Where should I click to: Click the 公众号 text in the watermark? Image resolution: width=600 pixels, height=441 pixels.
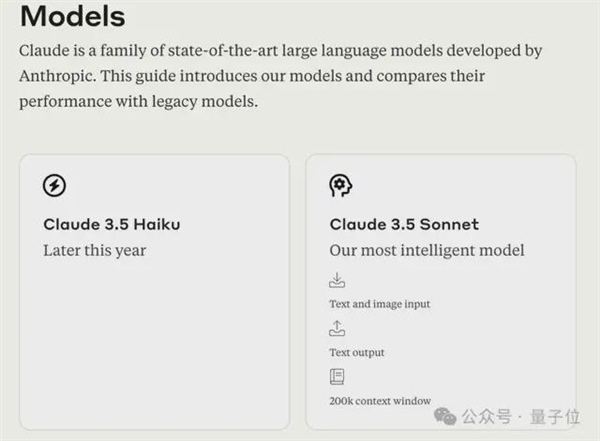491,414
